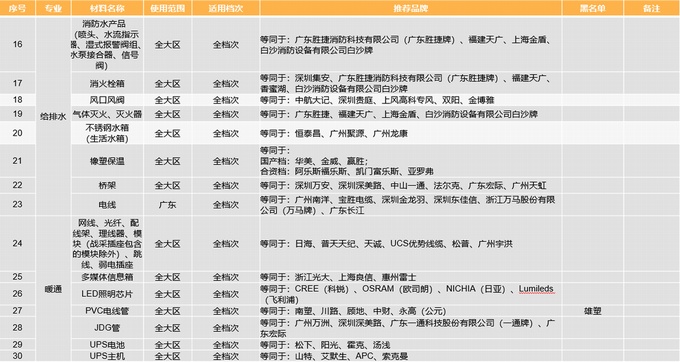The width and height of the screenshot is (680, 362).
Task: Click the underlined Lumileds text
Action: point(536,289)
